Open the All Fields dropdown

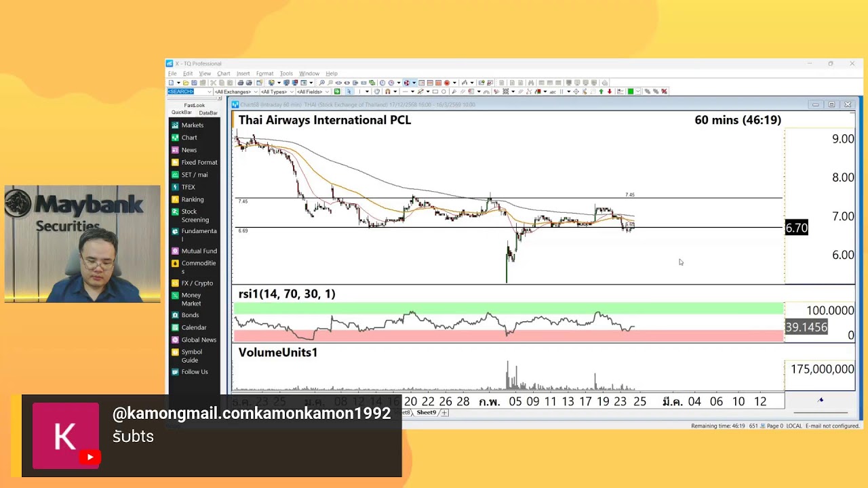point(327,91)
